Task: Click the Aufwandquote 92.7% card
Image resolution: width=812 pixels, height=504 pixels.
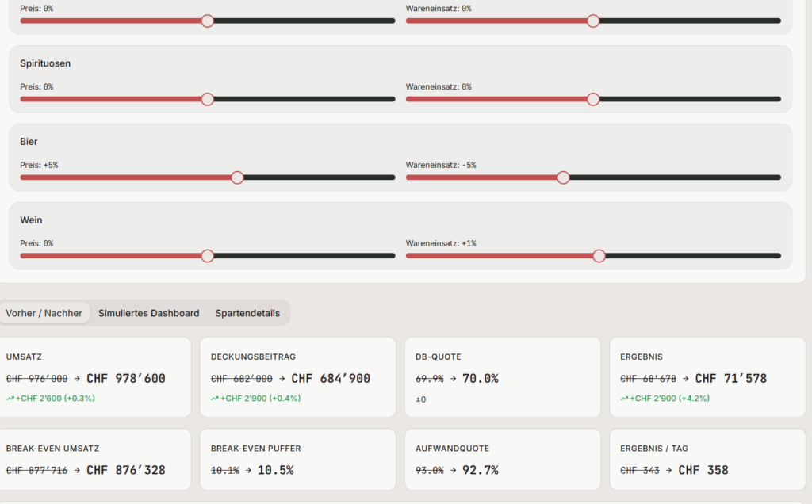Action: (502, 460)
